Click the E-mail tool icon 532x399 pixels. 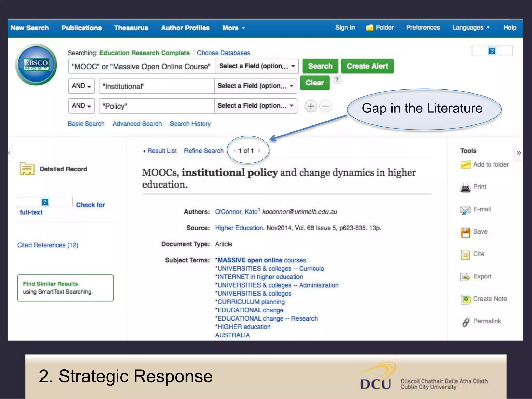click(x=465, y=210)
